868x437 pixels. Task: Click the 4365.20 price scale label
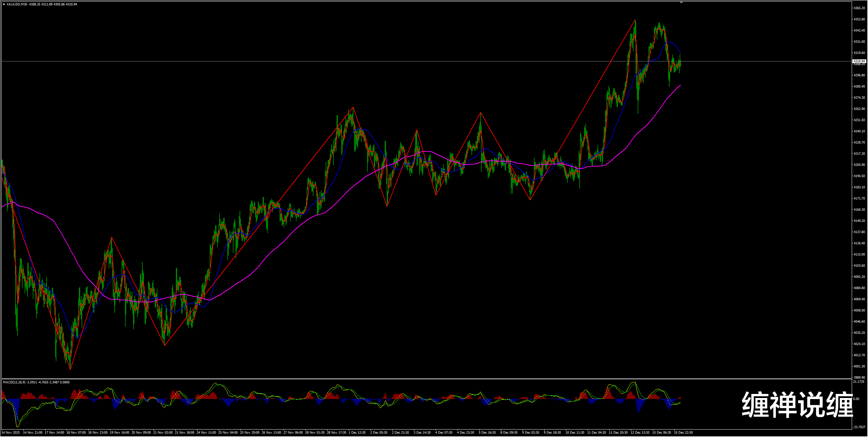click(x=859, y=8)
